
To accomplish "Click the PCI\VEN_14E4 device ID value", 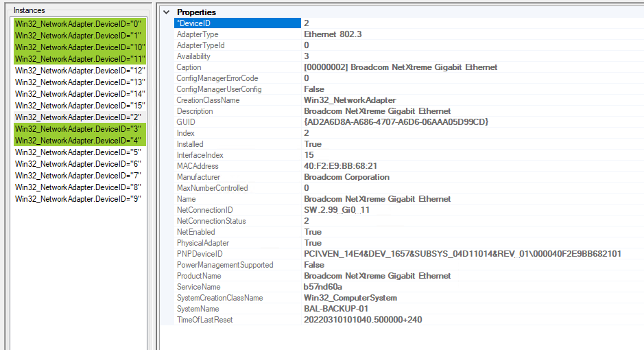I will coord(462,254).
